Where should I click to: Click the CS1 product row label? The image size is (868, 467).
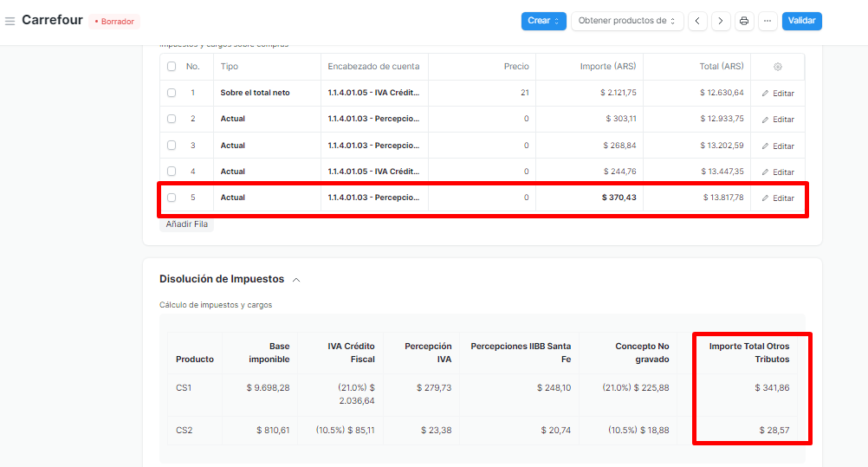click(184, 388)
